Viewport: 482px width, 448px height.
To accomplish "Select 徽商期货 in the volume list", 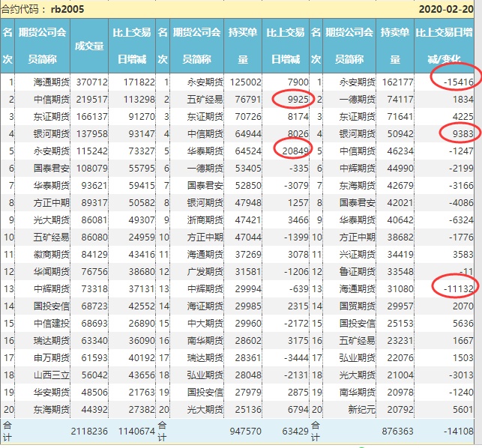I will click(51, 254).
